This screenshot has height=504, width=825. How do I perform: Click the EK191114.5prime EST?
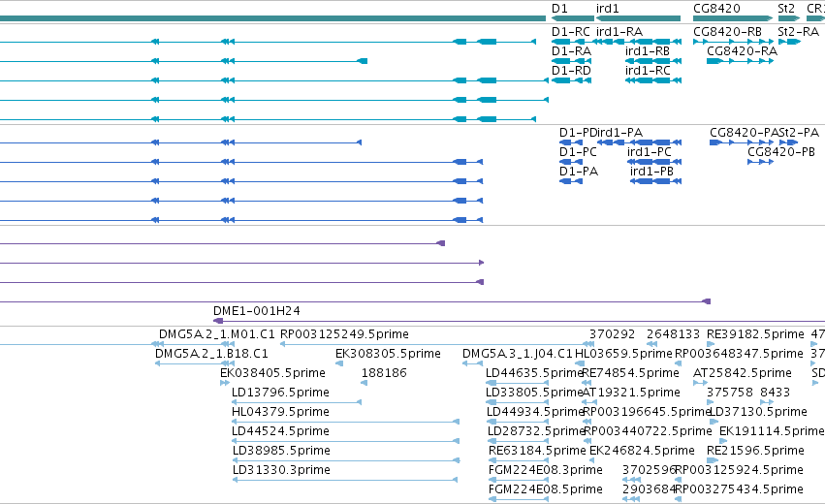(x=772, y=431)
